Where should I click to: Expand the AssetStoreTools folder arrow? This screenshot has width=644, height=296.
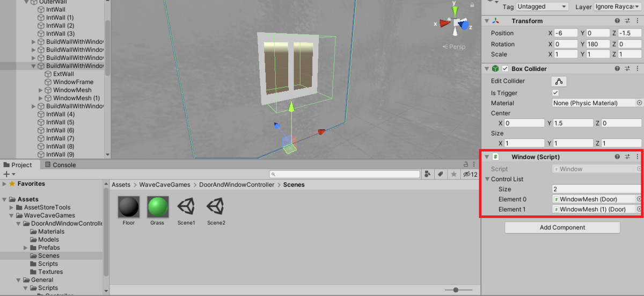[x=12, y=207]
